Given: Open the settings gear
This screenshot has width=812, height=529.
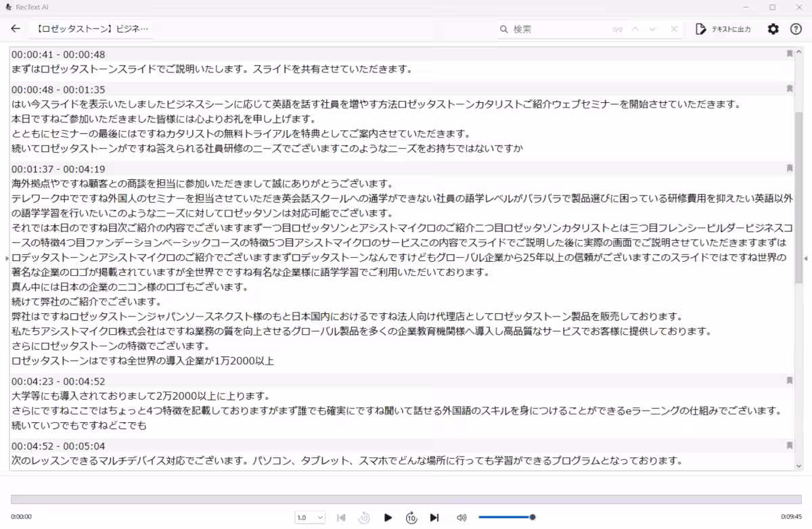Looking at the screenshot, I should (773, 29).
